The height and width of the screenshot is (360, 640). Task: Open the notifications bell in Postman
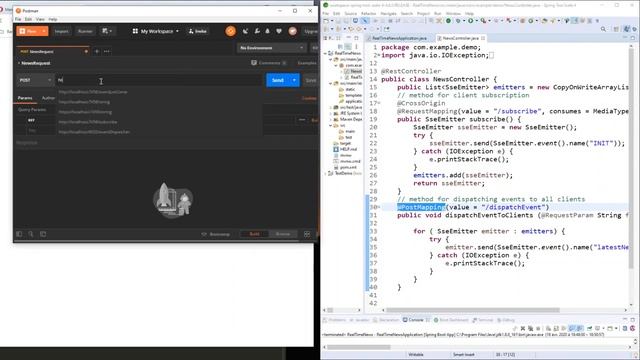[x=268, y=31]
